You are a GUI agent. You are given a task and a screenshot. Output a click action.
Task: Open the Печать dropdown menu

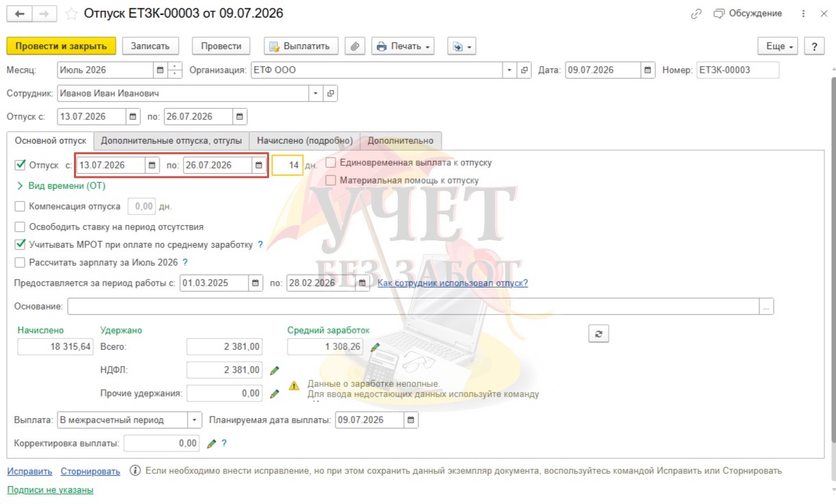coord(403,46)
